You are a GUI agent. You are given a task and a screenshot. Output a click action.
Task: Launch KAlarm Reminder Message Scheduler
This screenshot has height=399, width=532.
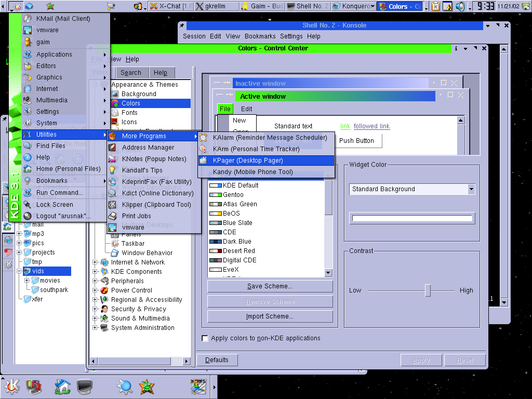(267, 137)
